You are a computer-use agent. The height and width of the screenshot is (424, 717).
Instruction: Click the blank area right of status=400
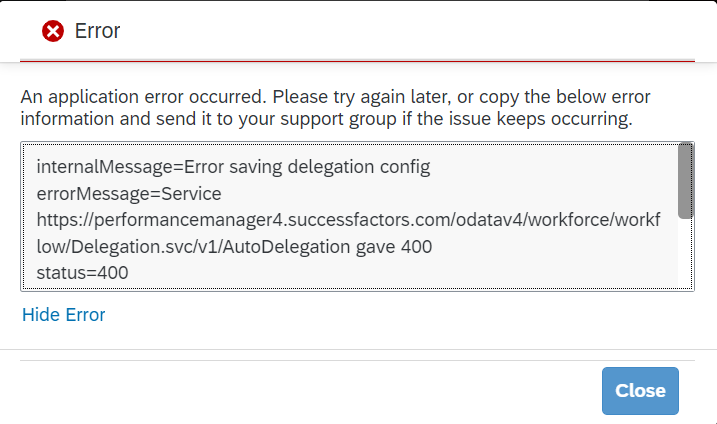(402, 273)
